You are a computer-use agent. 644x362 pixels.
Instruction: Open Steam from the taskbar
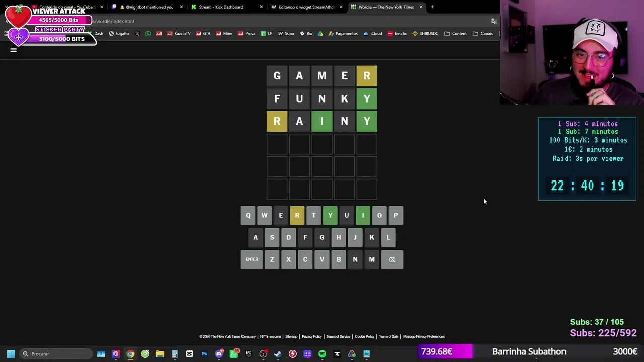tap(278, 354)
